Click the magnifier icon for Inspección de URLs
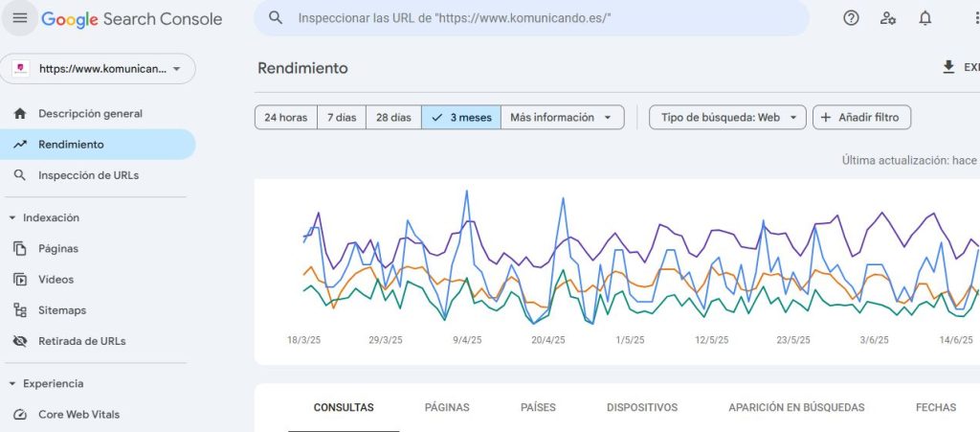 pos(20,175)
